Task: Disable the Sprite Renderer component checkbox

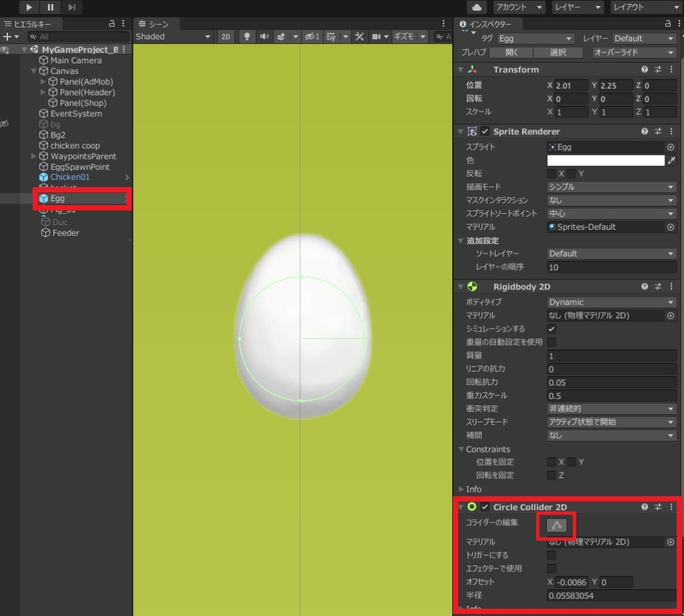Action: click(x=485, y=132)
